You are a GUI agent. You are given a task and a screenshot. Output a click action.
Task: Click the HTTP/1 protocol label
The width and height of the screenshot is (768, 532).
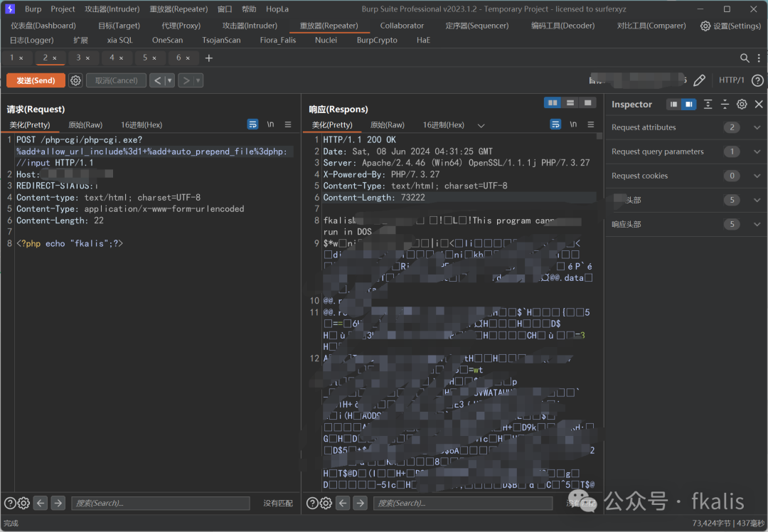[x=731, y=80]
